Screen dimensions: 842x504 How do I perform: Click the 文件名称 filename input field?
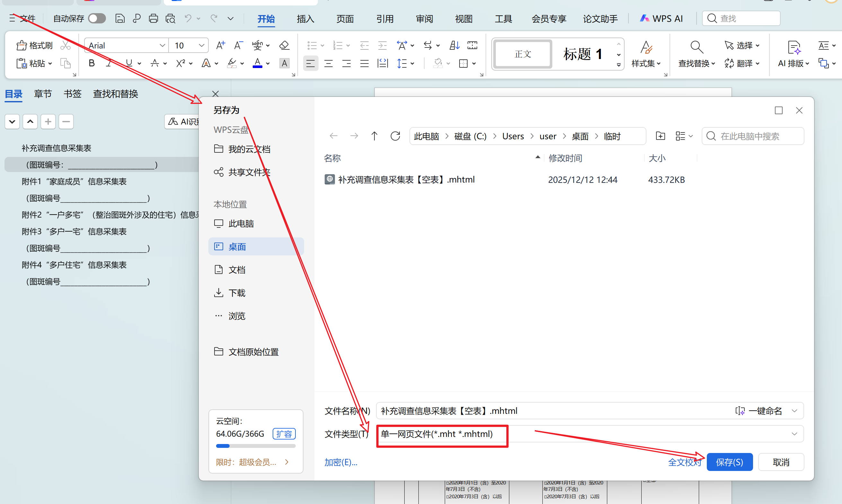pyautogui.click(x=544, y=411)
